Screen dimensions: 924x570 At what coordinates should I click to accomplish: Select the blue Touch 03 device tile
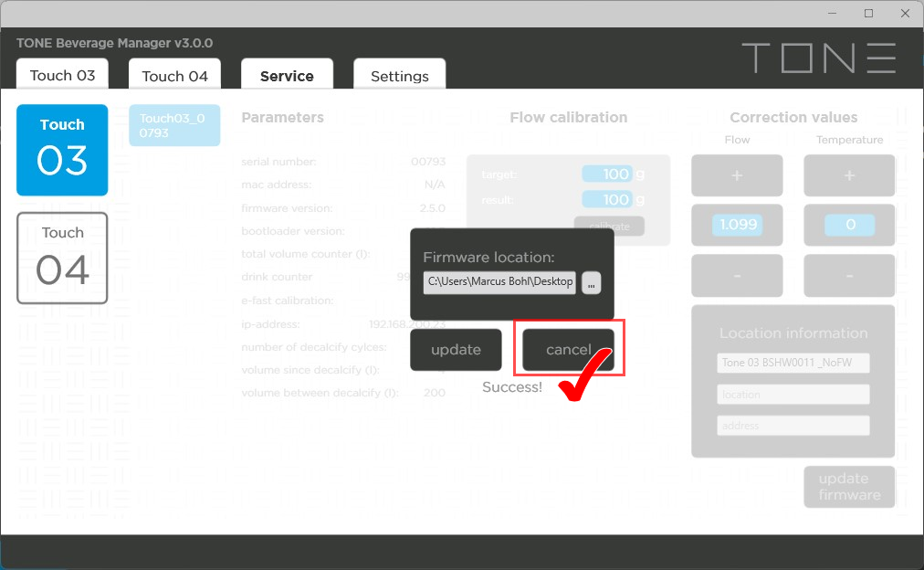tap(62, 150)
